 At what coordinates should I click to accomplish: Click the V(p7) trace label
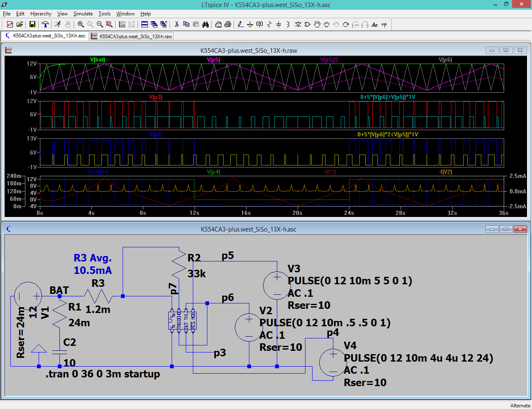coord(156,134)
